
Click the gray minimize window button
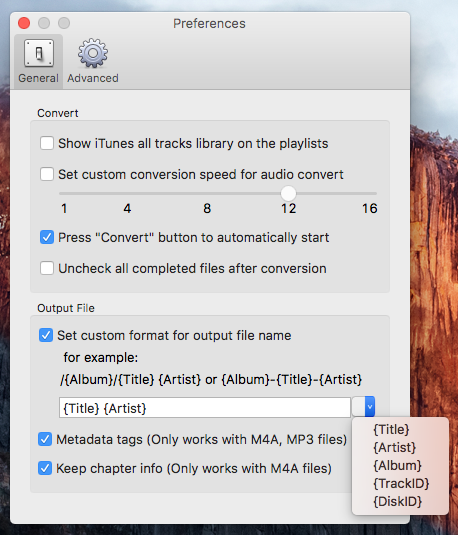tap(44, 23)
